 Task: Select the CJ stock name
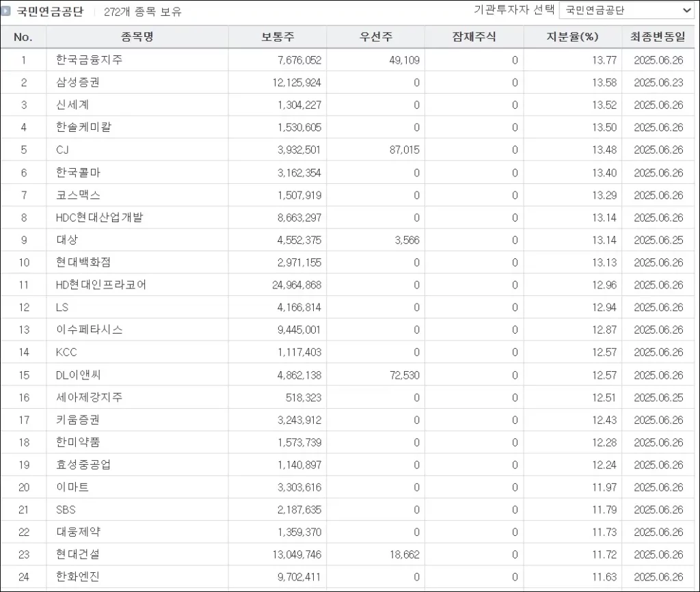point(62,150)
